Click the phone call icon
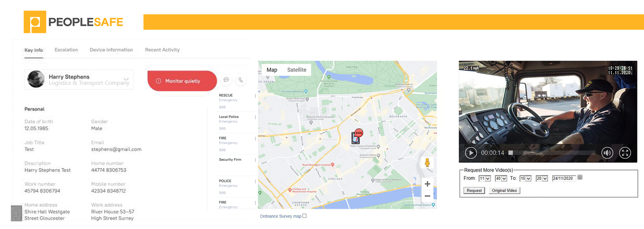Image resolution: width=644 pixels, height=229 pixels. [241, 80]
